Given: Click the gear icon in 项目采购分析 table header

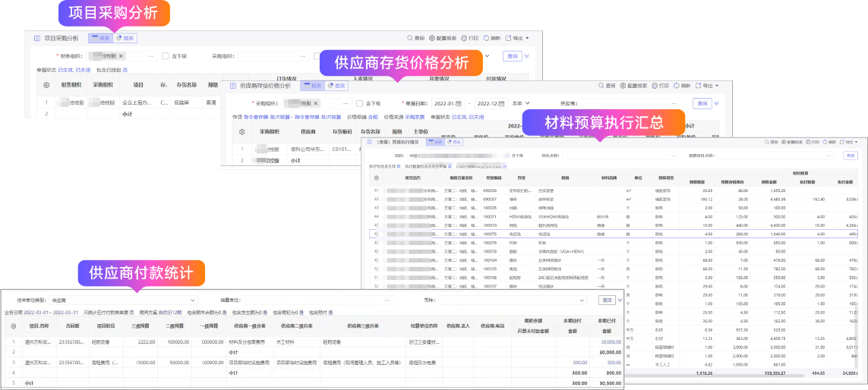Looking at the screenshot, I should tap(46, 85).
